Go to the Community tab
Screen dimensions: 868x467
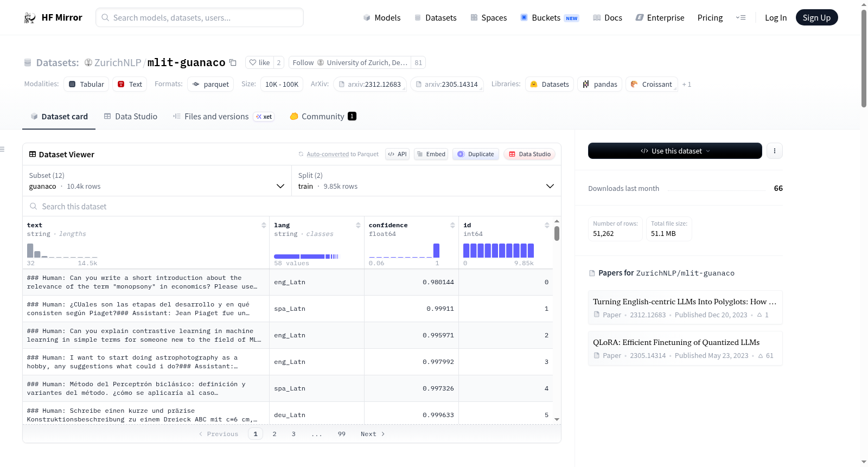tap(323, 117)
